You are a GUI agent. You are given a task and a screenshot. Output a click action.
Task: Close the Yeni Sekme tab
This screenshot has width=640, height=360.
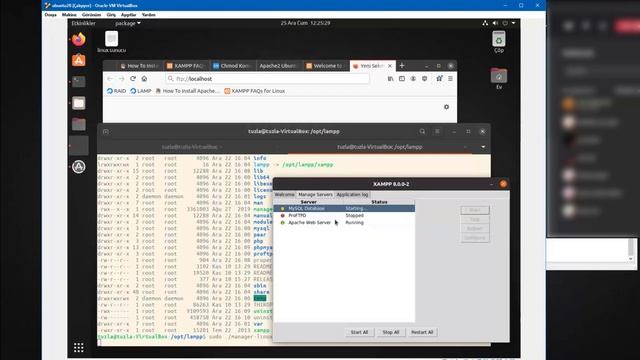[x=390, y=66]
